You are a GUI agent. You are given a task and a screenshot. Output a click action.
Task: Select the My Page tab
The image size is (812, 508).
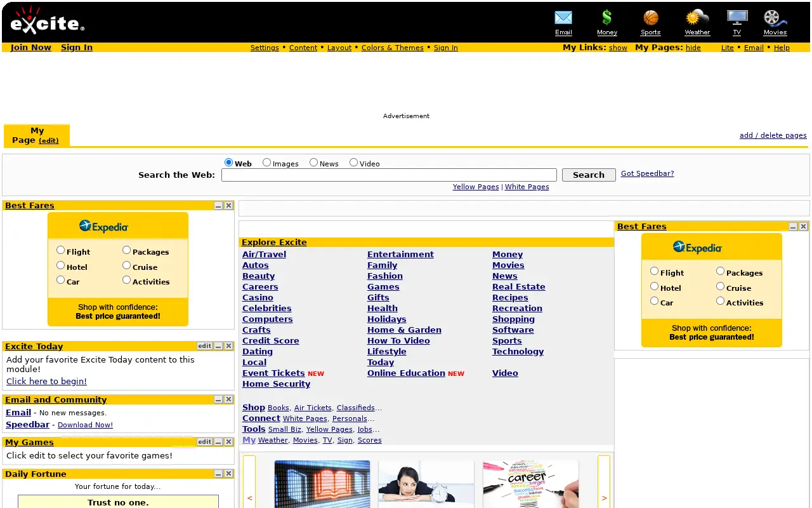37,135
